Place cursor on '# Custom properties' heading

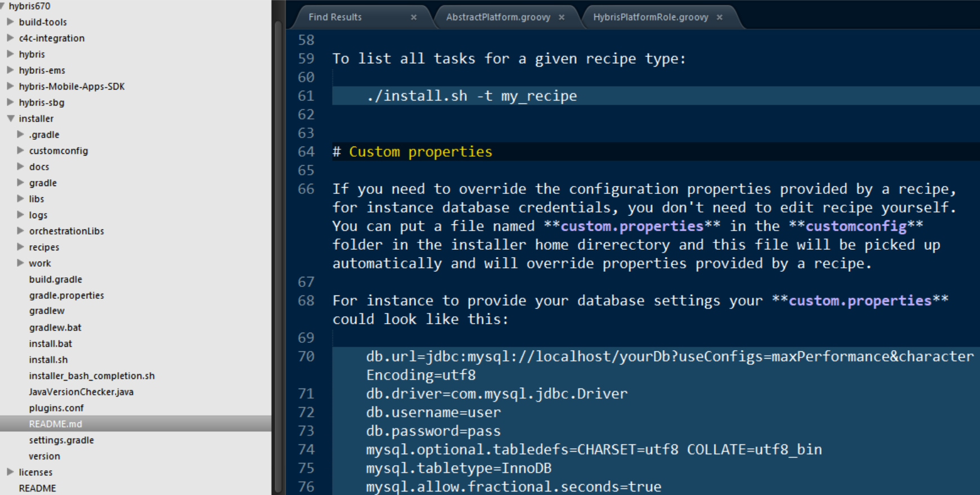tap(412, 152)
